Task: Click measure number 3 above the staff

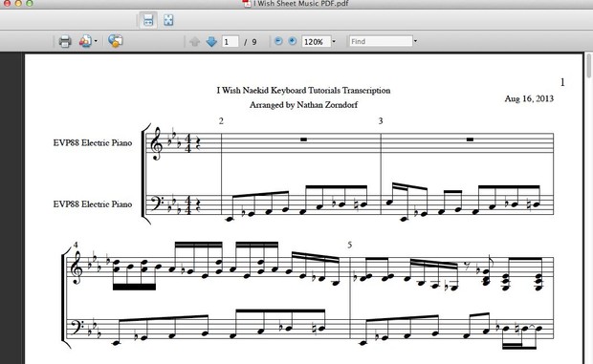Action: (381, 120)
